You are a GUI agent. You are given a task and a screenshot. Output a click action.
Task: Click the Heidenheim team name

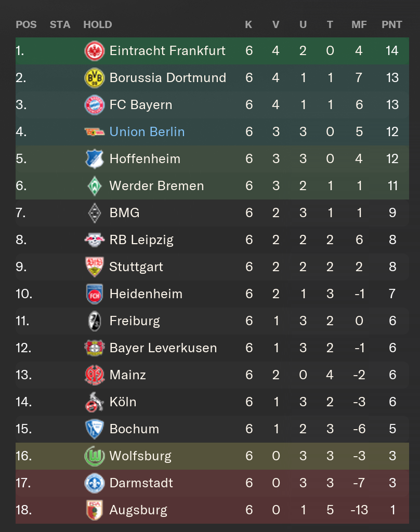[146, 294]
